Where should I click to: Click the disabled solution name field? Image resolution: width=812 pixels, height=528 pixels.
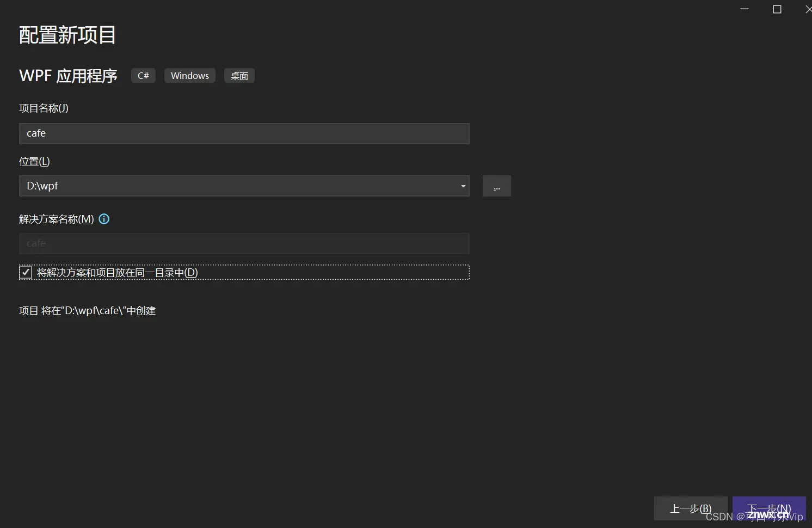tap(244, 244)
